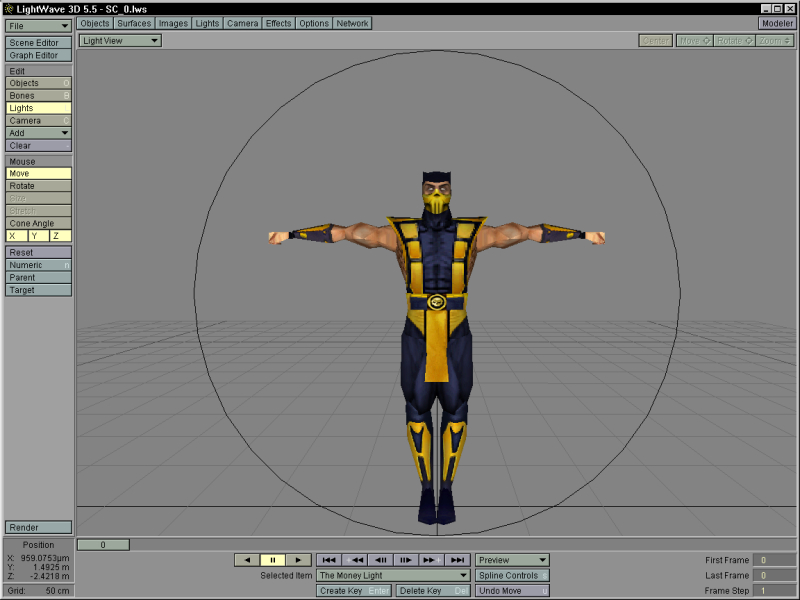Toggle the X axis button
Image resolution: width=800 pixels, height=600 pixels.
(x=16, y=236)
